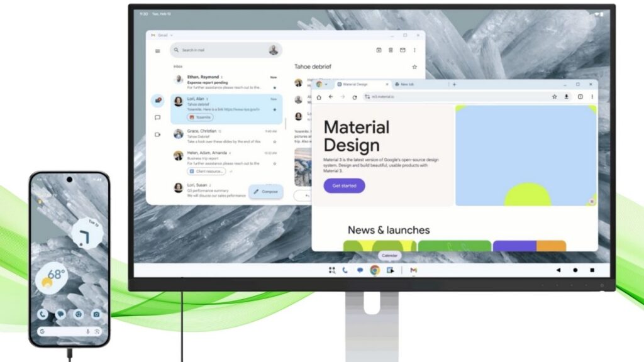This screenshot has width=644, height=362.
Task: Open Chat from Gmail's side rail
Action: (x=157, y=118)
